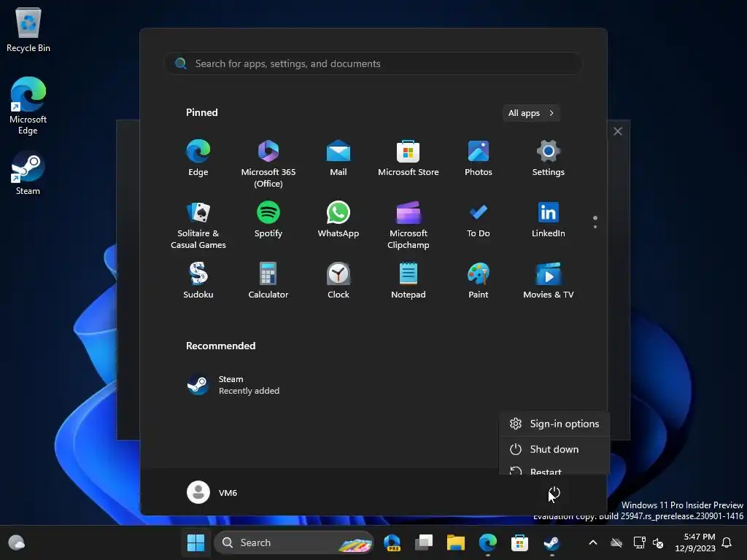This screenshot has height=560, width=747.
Task: Open Solitaire & Casual Games
Action: (198, 225)
